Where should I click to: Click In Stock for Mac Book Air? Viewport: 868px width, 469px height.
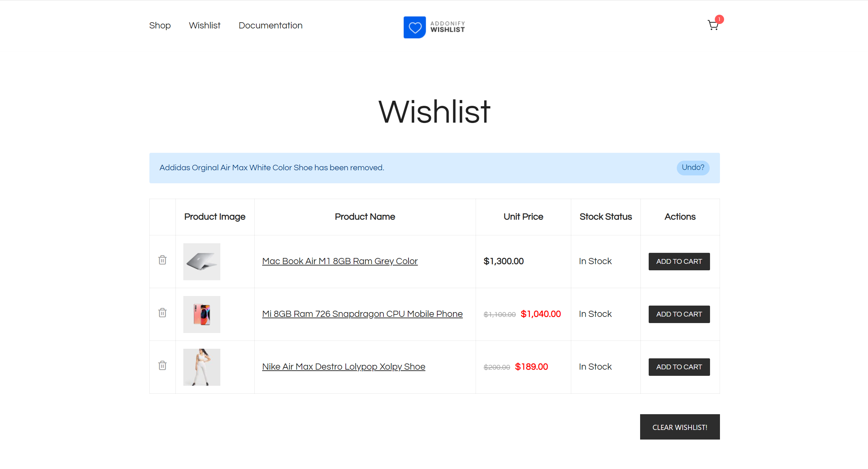click(x=595, y=261)
